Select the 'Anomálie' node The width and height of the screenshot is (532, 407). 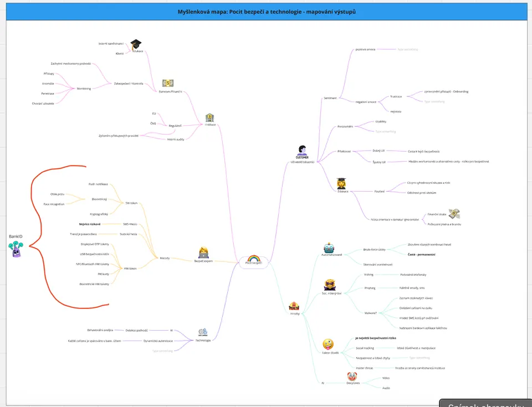click(x=48, y=84)
